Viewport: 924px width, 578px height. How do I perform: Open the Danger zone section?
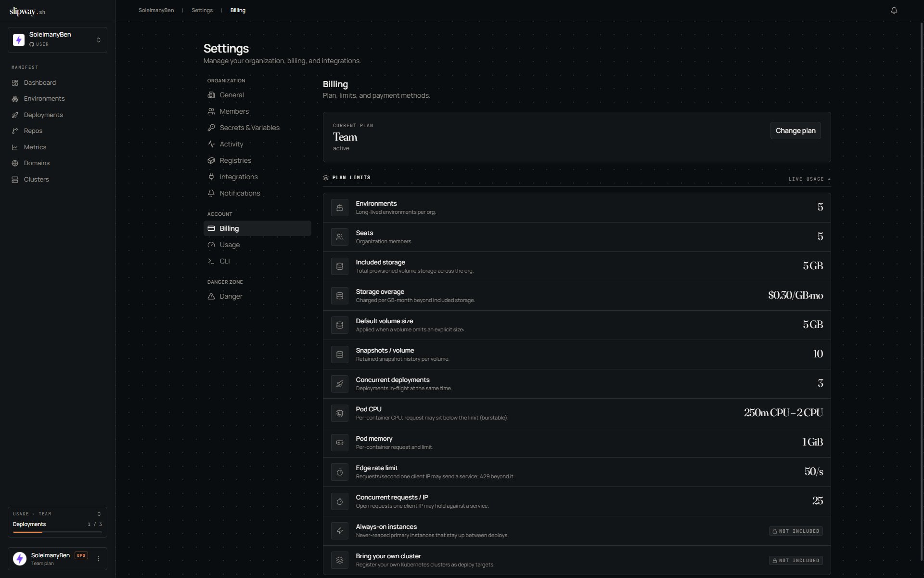[257, 297]
